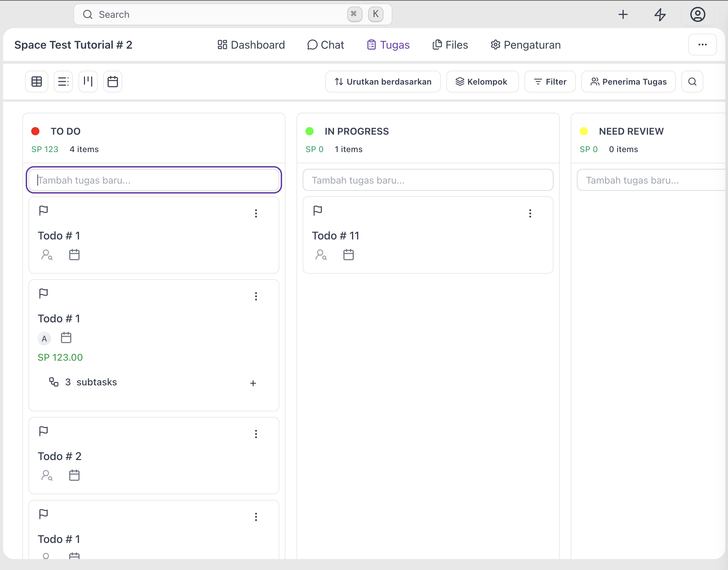
Task: Open the Todo # 2 task title
Action: pyautogui.click(x=60, y=456)
